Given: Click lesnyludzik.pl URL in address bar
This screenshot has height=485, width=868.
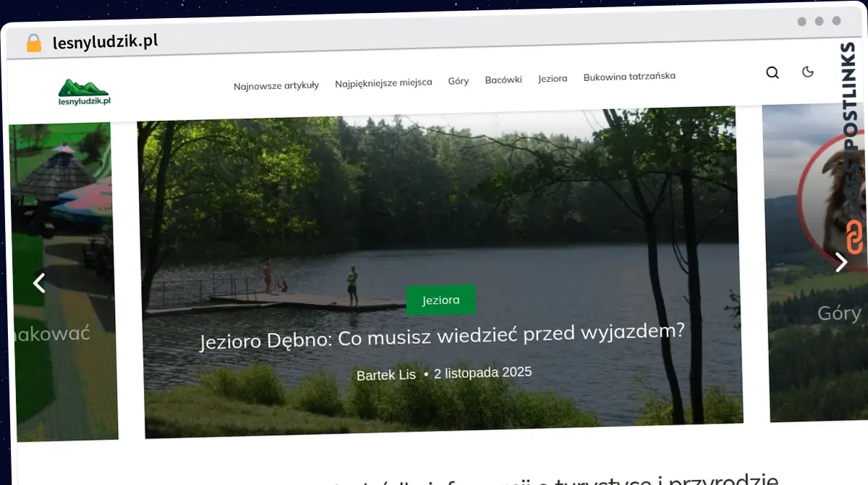Looking at the screenshot, I should pyautogui.click(x=106, y=41).
